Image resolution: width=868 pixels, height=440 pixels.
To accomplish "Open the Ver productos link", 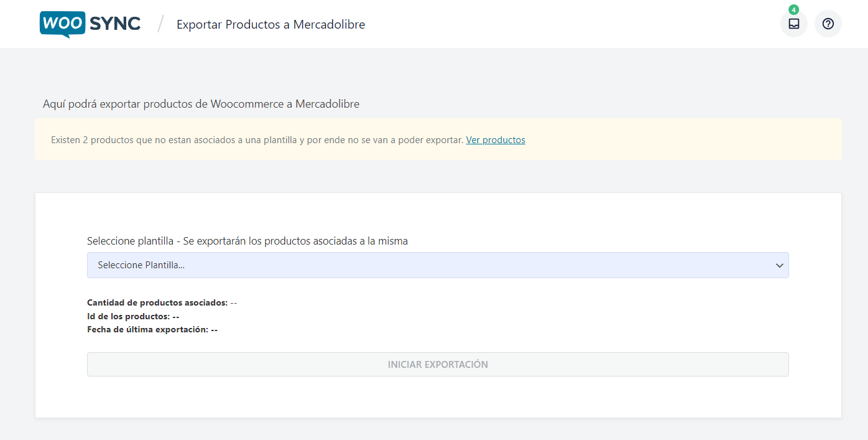I will tap(495, 140).
